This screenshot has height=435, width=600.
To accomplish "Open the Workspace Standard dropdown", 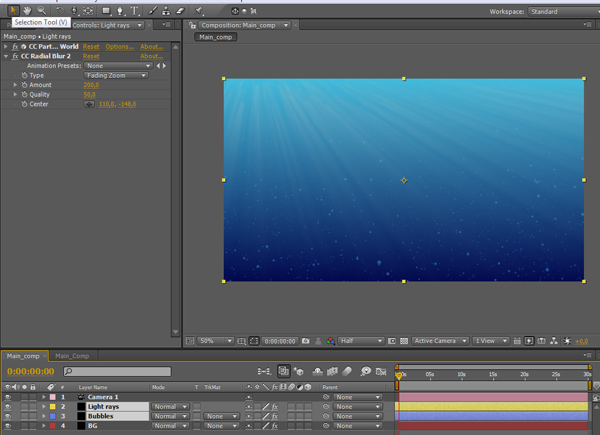I will point(563,11).
